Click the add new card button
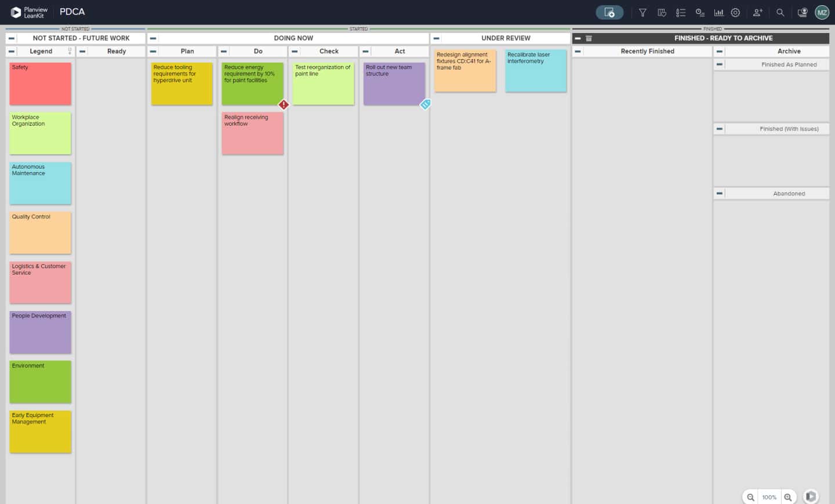This screenshot has width=835, height=504. coord(609,12)
